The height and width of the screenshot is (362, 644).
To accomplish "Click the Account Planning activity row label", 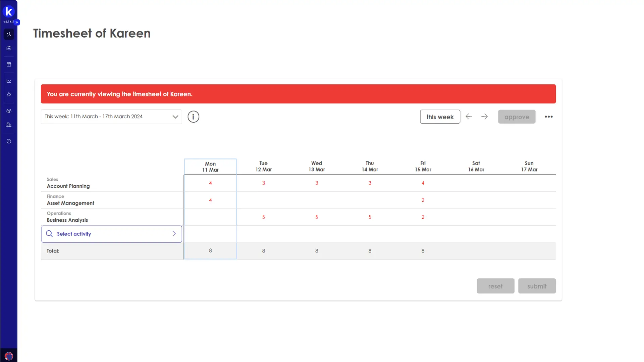I will [x=68, y=186].
